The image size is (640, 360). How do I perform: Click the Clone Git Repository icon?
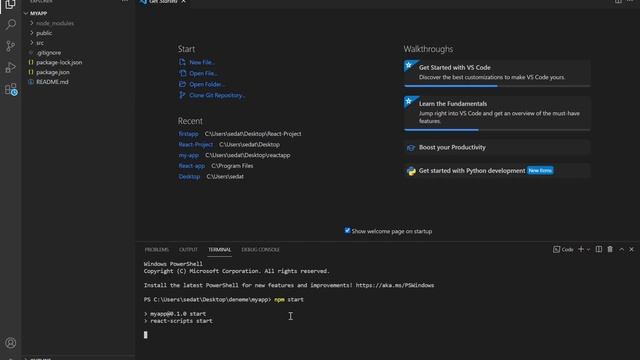[182, 95]
